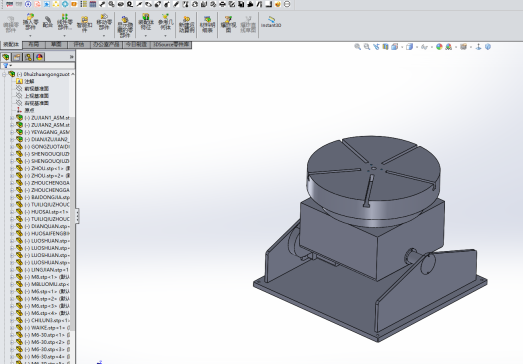
Task: Switch to the 草图 (Sketch) tab
Action: (x=56, y=45)
